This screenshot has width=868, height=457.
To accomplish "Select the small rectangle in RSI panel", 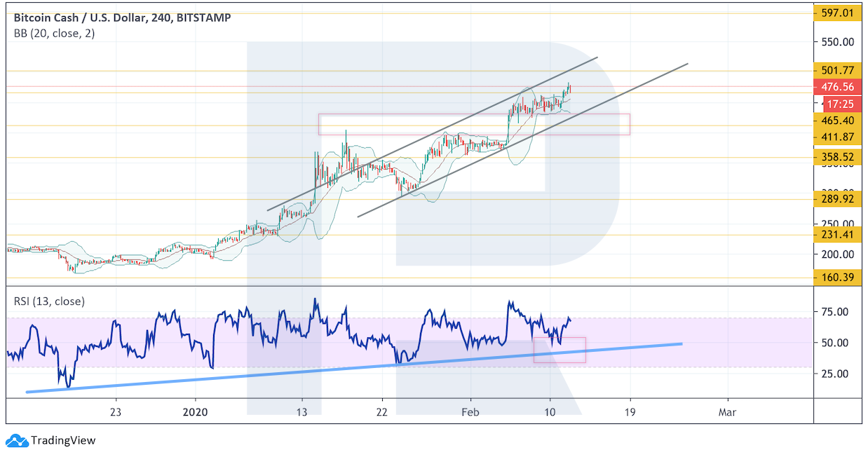I will [x=559, y=350].
